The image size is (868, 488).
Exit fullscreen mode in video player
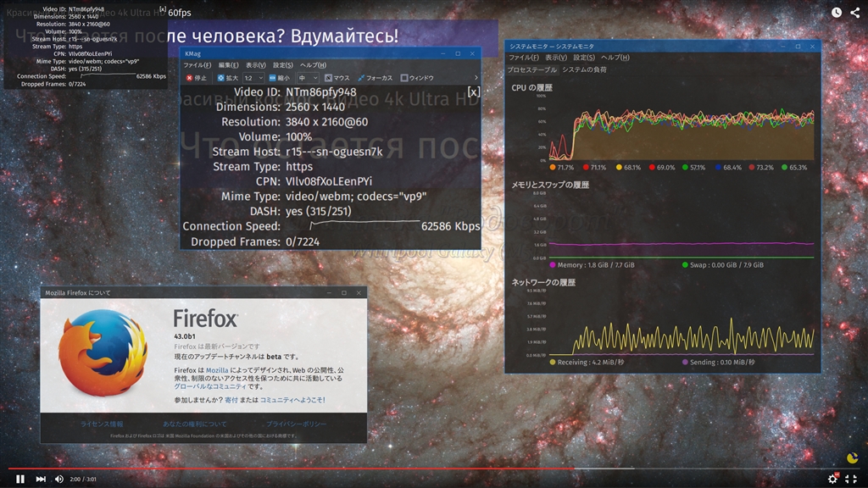pyautogui.click(x=851, y=479)
